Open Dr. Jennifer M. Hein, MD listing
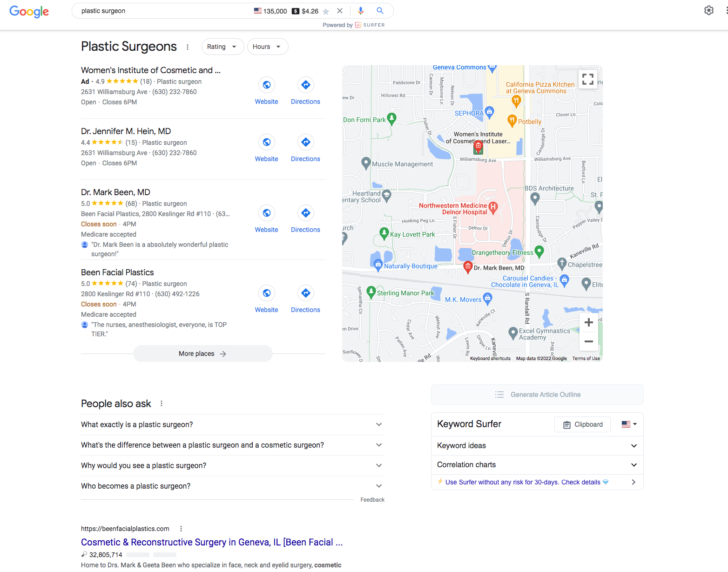Viewport: 728px width, 572px height. click(x=126, y=131)
